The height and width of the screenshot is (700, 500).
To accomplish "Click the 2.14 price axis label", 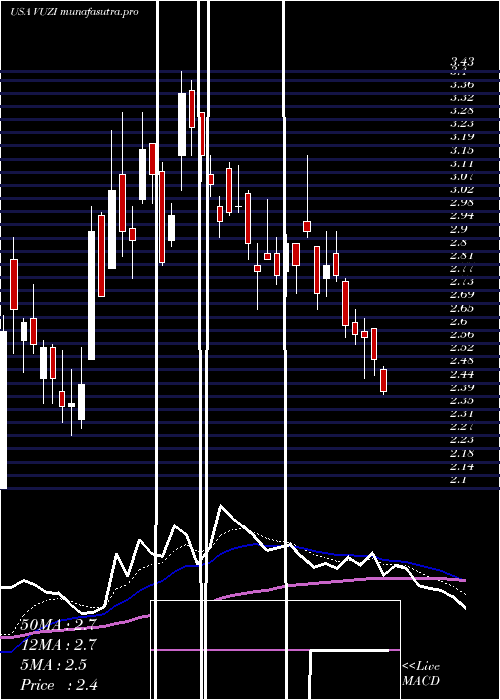I will [462, 467].
